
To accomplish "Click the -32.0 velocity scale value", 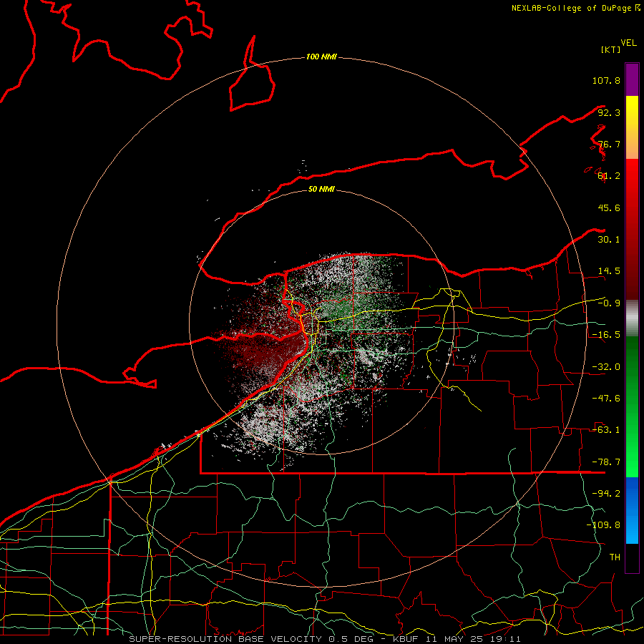I will click(606, 367).
